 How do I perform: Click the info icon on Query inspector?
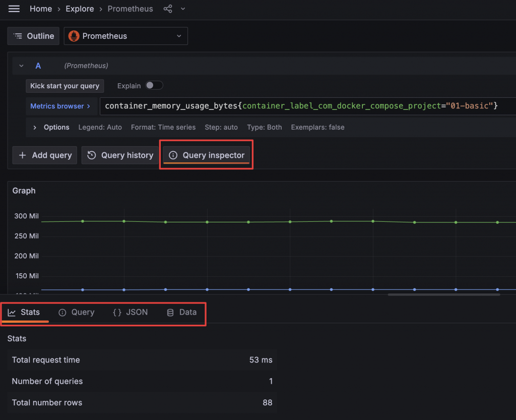click(173, 155)
